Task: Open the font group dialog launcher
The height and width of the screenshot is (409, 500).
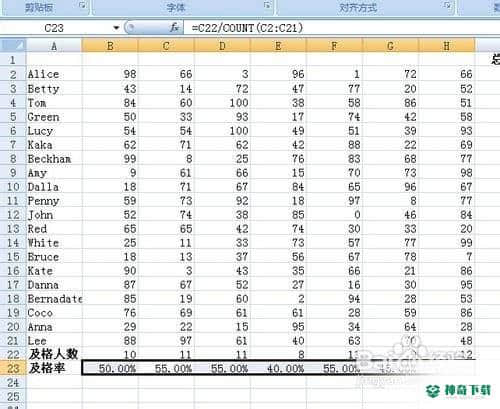Action: [x=267, y=6]
